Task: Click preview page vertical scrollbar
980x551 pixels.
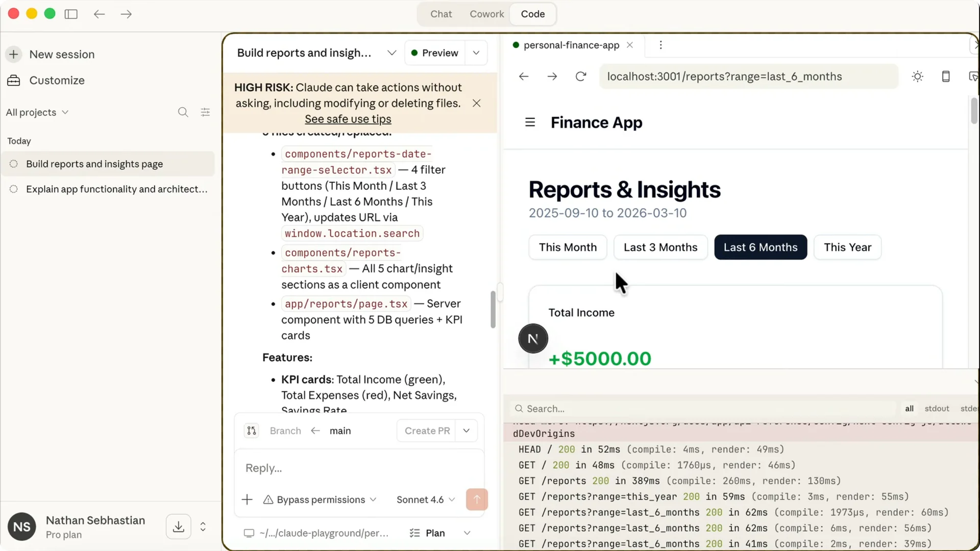Action: pos(974,110)
